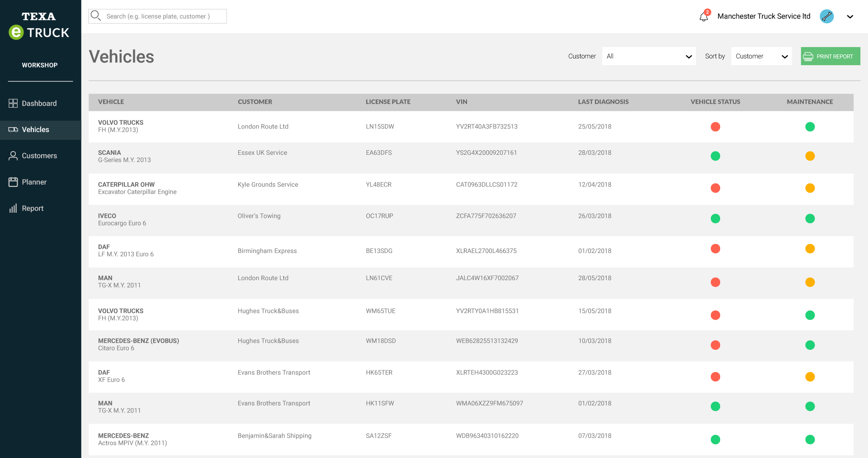Open Customers from sidebar
The width and height of the screenshot is (868, 458).
40,156
